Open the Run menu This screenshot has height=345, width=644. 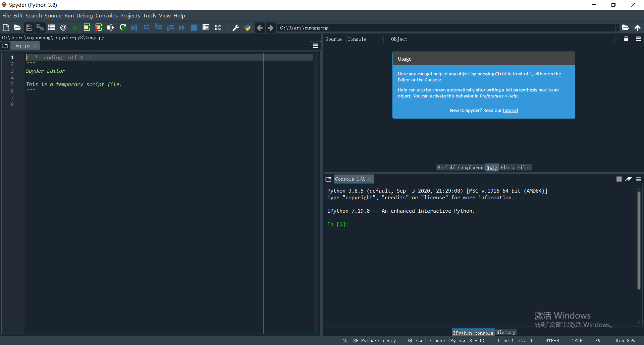point(69,15)
